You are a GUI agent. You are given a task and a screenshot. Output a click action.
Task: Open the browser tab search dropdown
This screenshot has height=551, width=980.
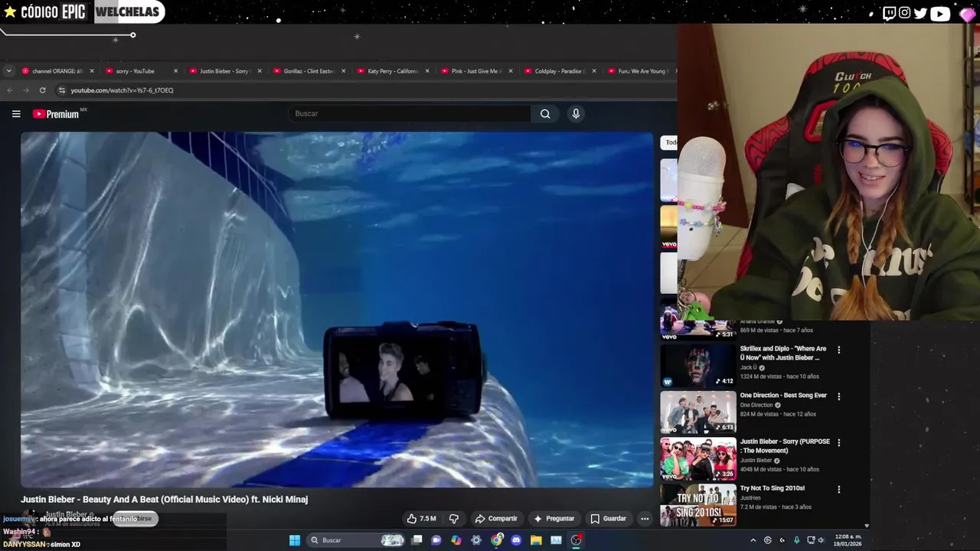[x=8, y=71]
